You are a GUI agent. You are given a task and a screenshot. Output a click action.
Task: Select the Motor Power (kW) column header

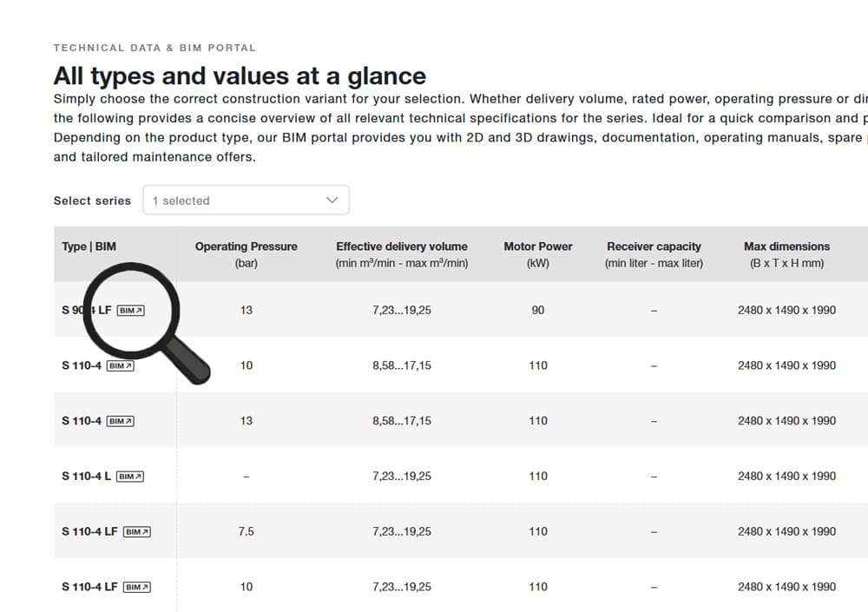[537, 247]
